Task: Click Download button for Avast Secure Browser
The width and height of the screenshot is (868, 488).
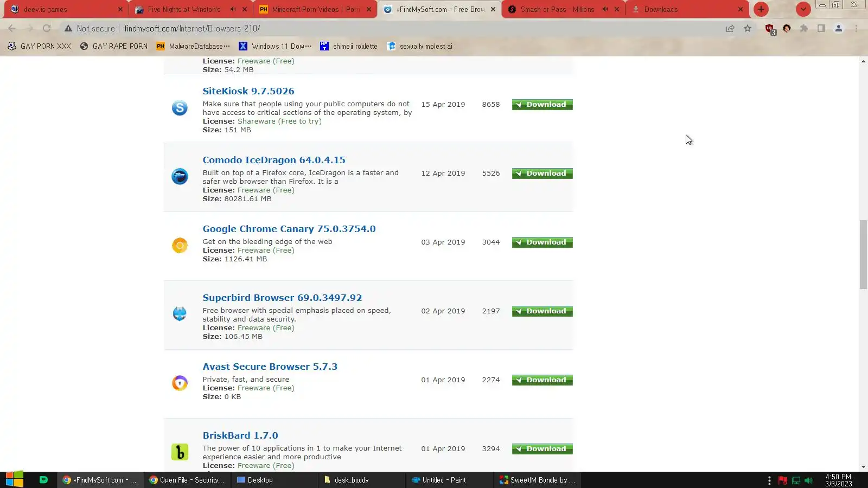Action: 542,380
